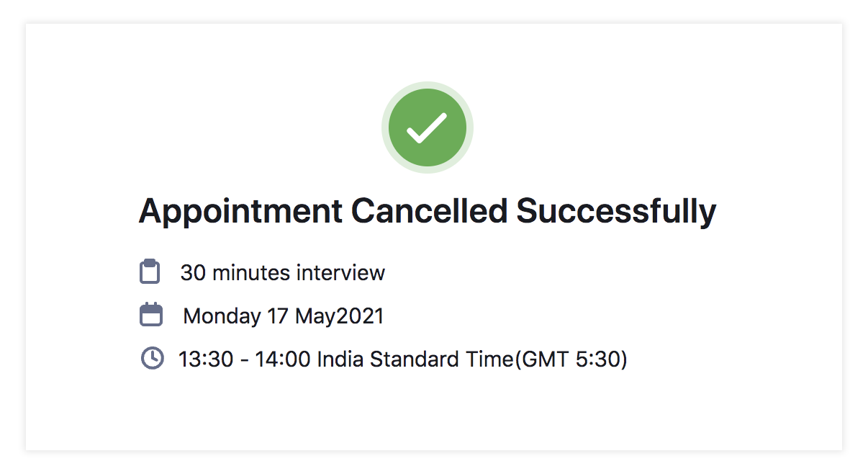Click the calendar icon beside the date

pyautogui.click(x=150, y=315)
